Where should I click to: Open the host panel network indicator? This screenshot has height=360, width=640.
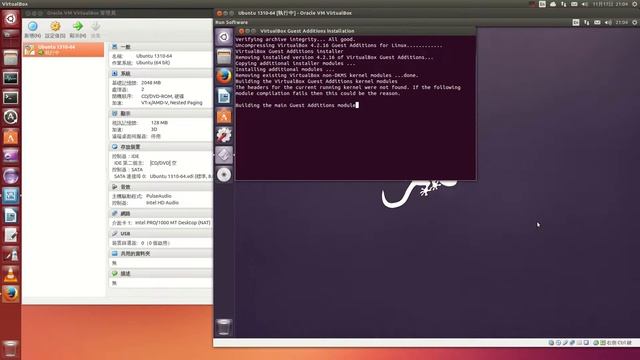coord(564,4)
